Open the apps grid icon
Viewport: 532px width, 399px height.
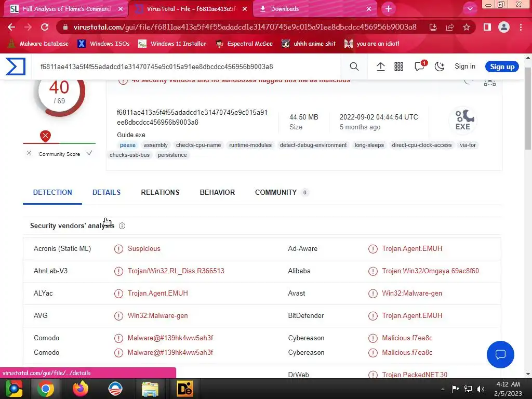398,66
